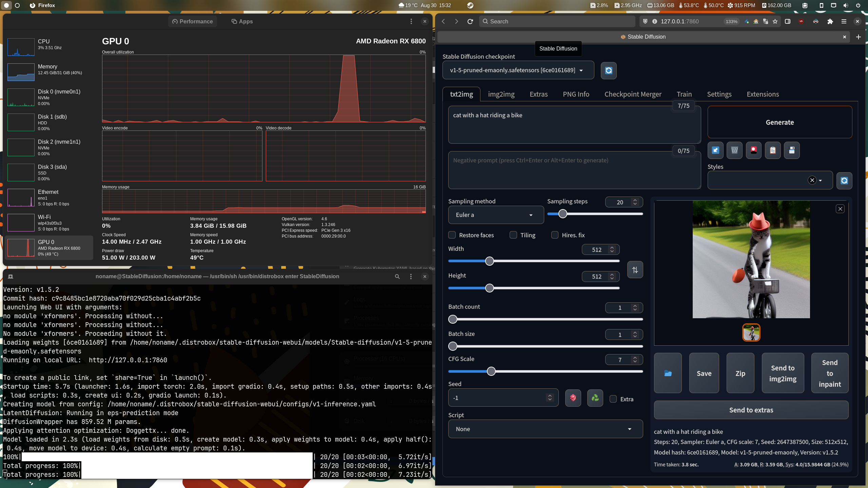Click the clipboard apply styles icon
868x488 pixels.
773,150
